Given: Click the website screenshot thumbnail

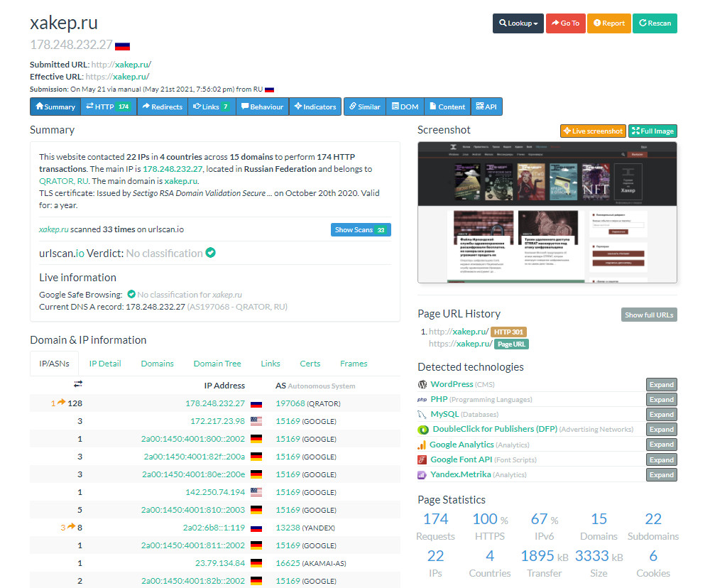Looking at the screenshot, I should coord(547,212).
